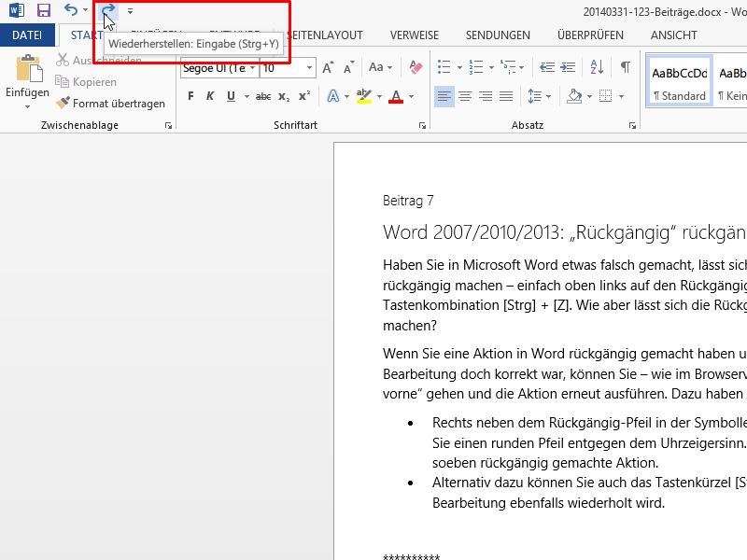Expand highlight color dropdown arrow
This screenshot has width=747, height=560.
[x=379, y=97]
